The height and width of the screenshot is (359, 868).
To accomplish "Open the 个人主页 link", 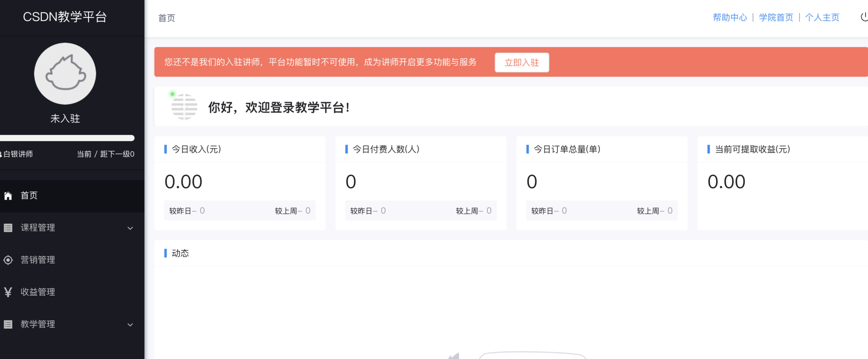I will tap(822, 18).
